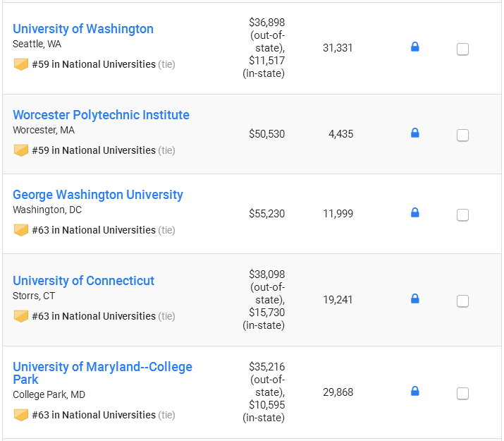Open the University of Washington link
Image resolution: width=504 pixels, height=441 pixels.
point(83,29)
